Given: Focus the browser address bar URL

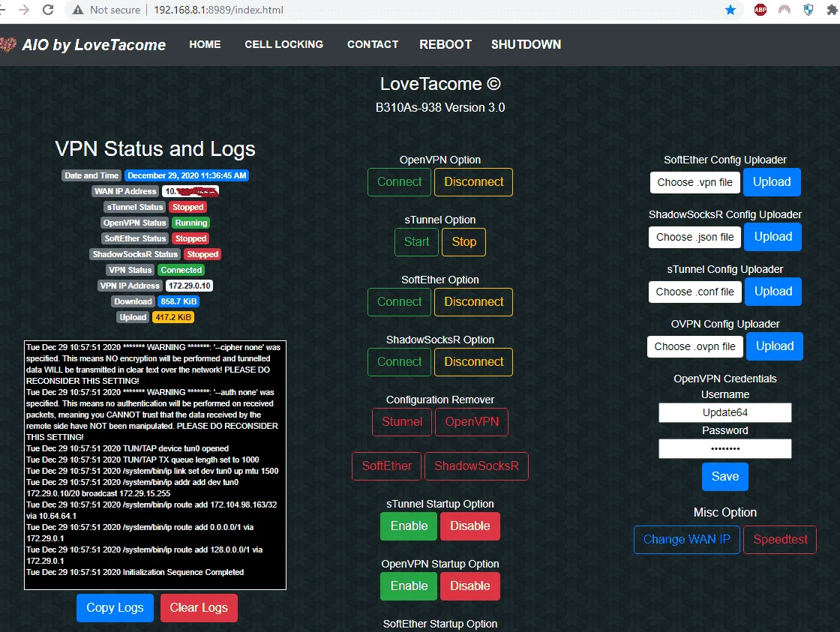Looking at the screenshot, I should point(218,10).
